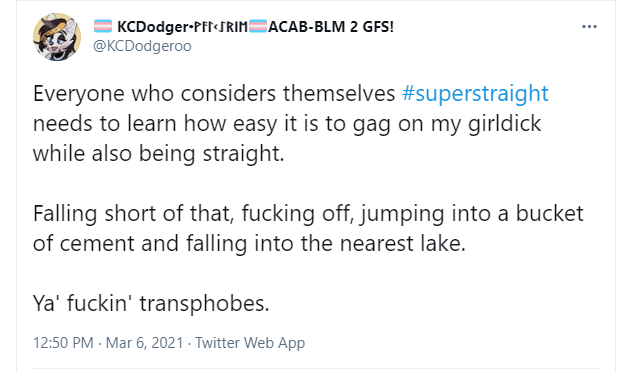The width and height of the screenshot is (623, 373).
Task: Open the Twitter Web App source link
Action: (250, 342)
